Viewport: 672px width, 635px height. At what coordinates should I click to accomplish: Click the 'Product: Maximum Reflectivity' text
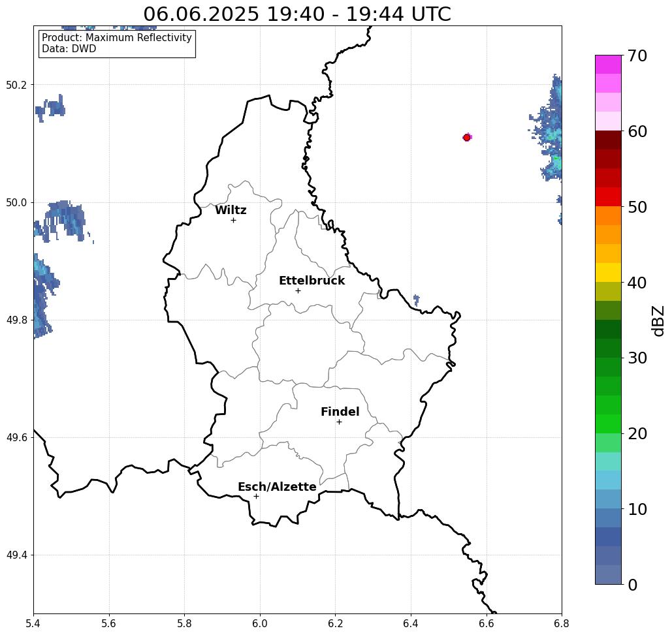tap(116, 38)
